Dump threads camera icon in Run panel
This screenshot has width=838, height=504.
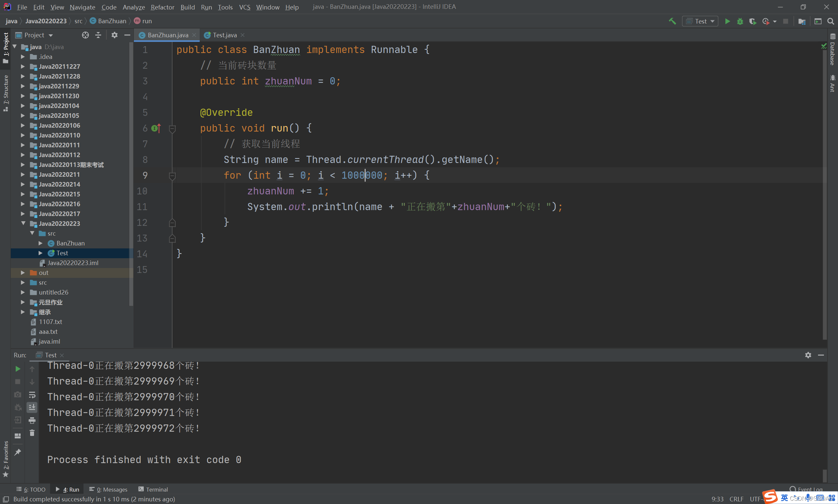pyautogui.click(x=18, y=395)
